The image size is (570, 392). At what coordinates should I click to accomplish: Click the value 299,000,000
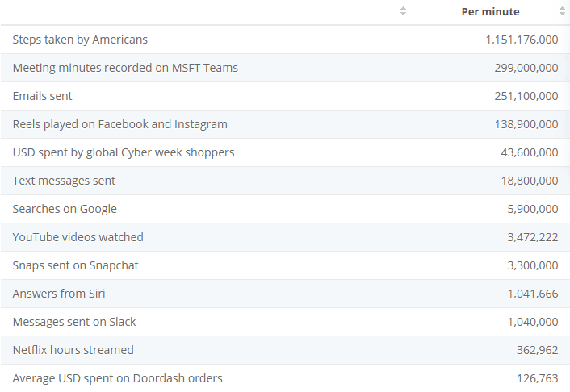[526, 68]
